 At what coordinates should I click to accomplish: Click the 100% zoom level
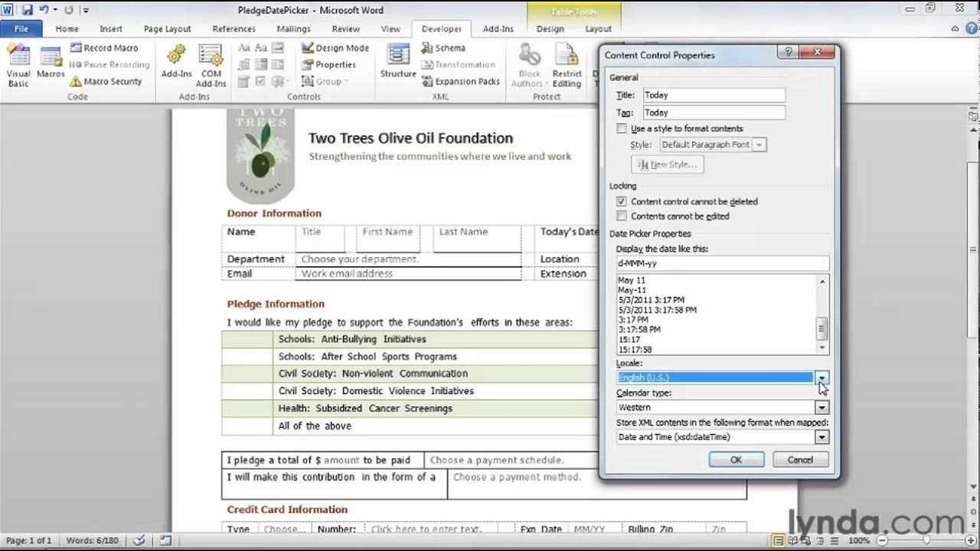click(858, 540)
